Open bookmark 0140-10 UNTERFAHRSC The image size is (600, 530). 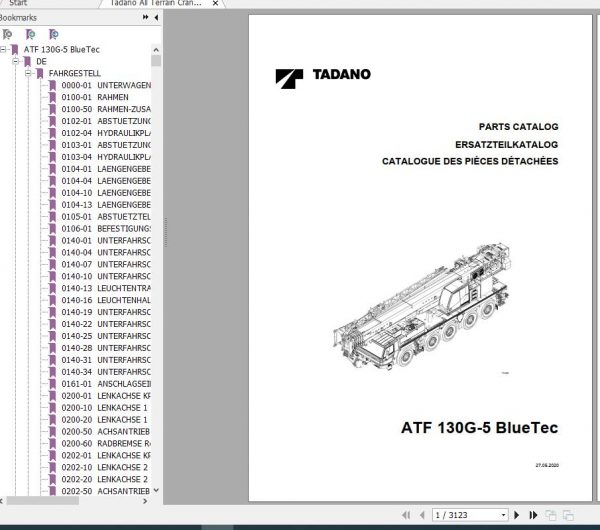(x=106, y=276)
